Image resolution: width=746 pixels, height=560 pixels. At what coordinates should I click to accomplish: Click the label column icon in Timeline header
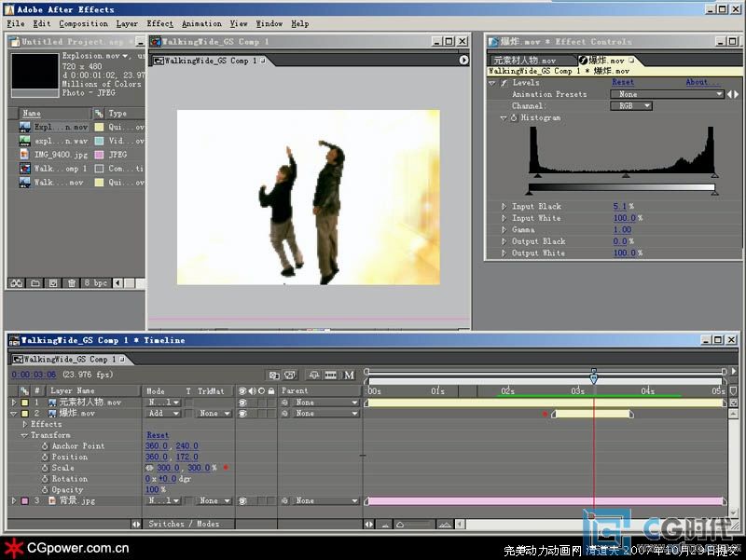tap(24, 390)
